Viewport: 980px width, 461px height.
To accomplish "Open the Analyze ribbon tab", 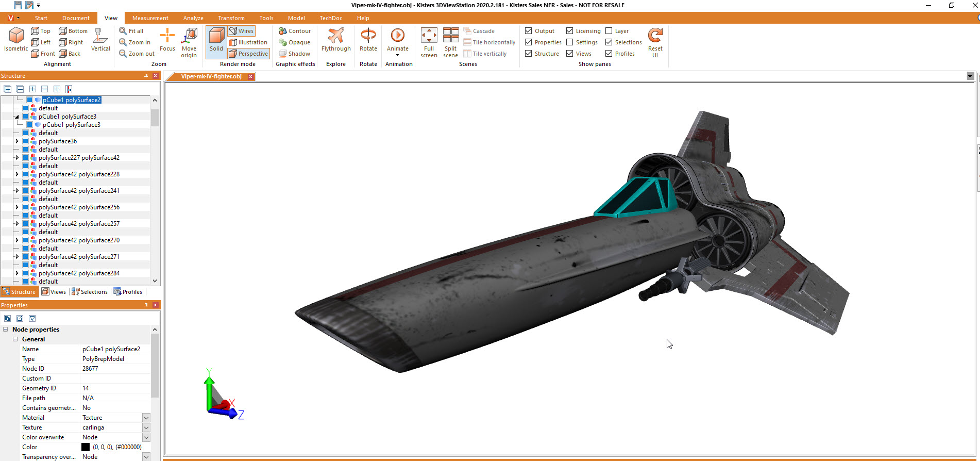I will (193, 18).
